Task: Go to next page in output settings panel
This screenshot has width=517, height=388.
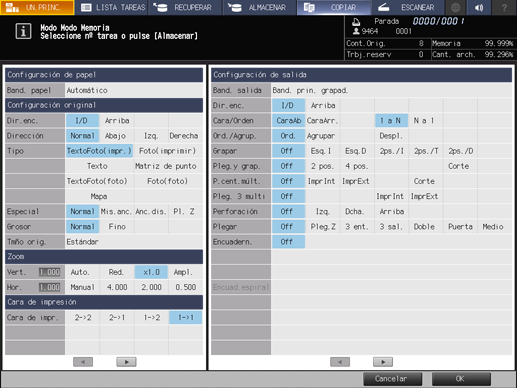Action: pos(383,362)
